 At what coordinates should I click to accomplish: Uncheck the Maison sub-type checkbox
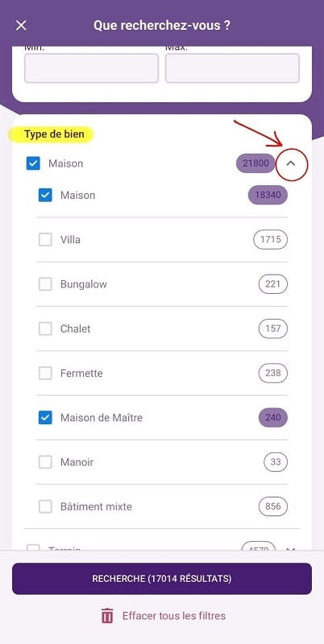[x=45, y=195]
